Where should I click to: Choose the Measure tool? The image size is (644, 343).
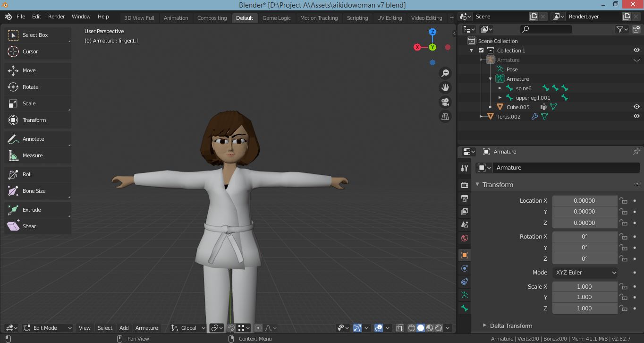pos(38,155)
